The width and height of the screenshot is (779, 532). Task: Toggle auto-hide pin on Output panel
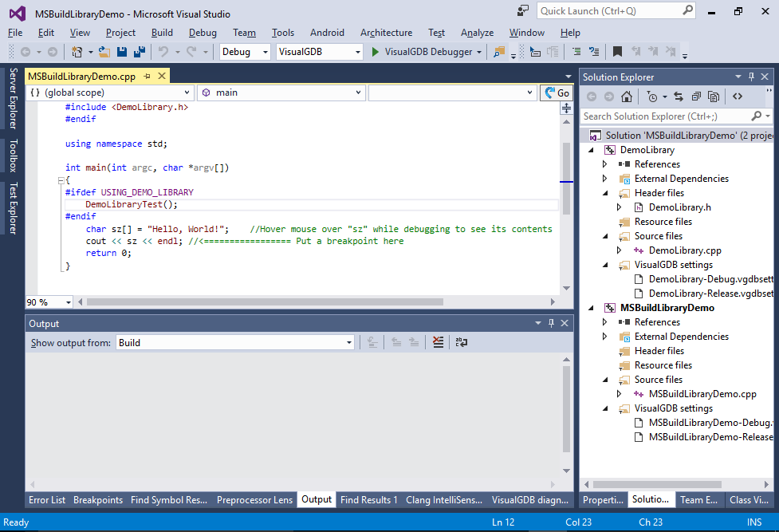tap(551, 323)
